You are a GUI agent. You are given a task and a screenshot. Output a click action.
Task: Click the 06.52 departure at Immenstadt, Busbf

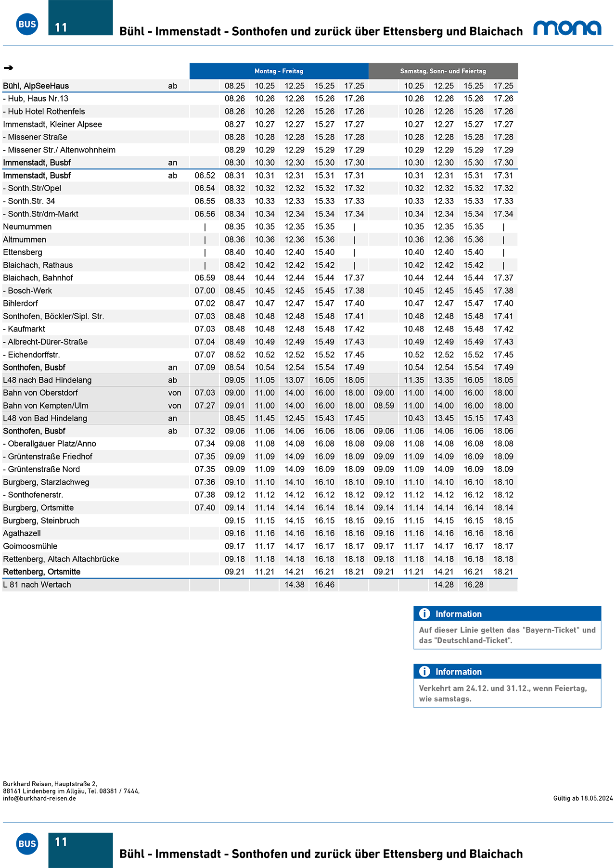(x=205, y=175)
